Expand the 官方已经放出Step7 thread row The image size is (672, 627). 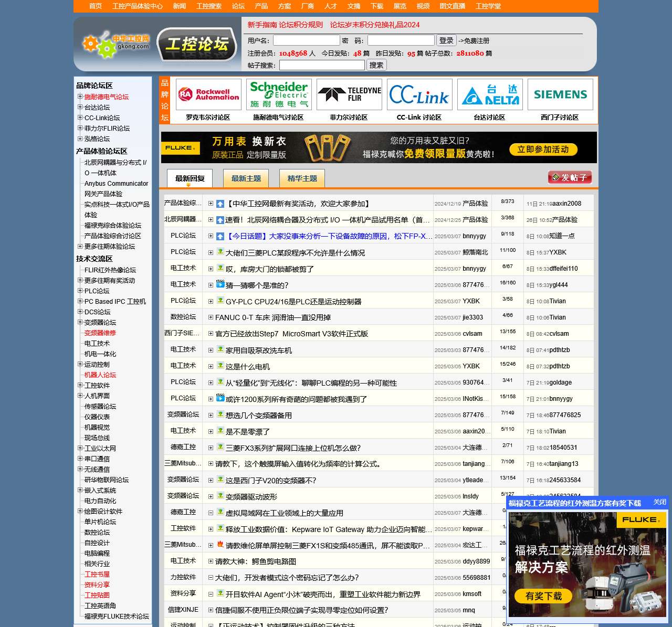pos(211,334)
